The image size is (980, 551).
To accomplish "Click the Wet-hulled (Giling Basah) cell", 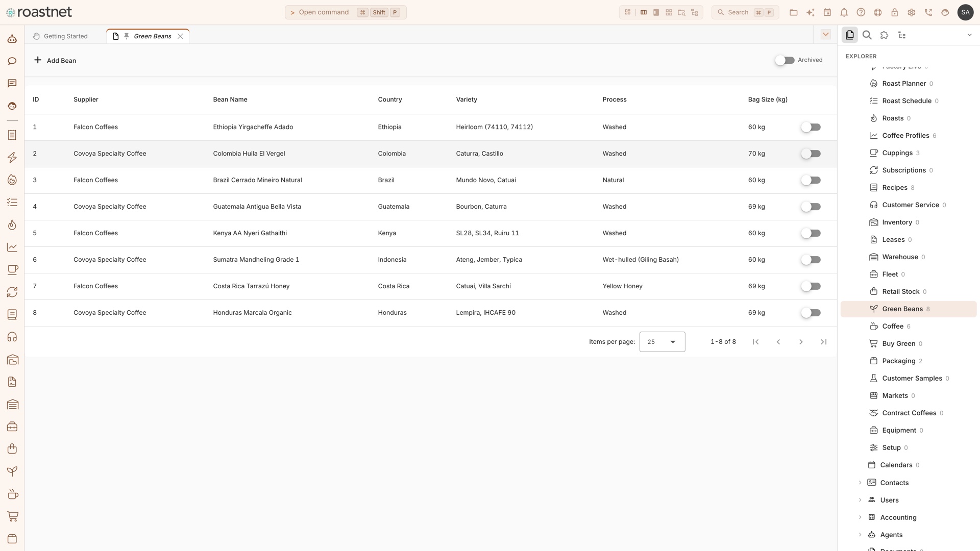I will coord(640,260).
